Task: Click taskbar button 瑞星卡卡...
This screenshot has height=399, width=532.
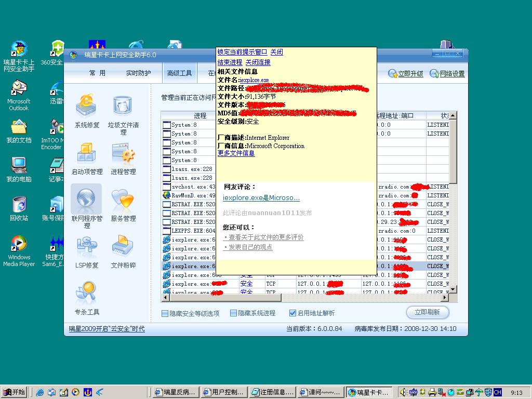Action: click(369, 392)
